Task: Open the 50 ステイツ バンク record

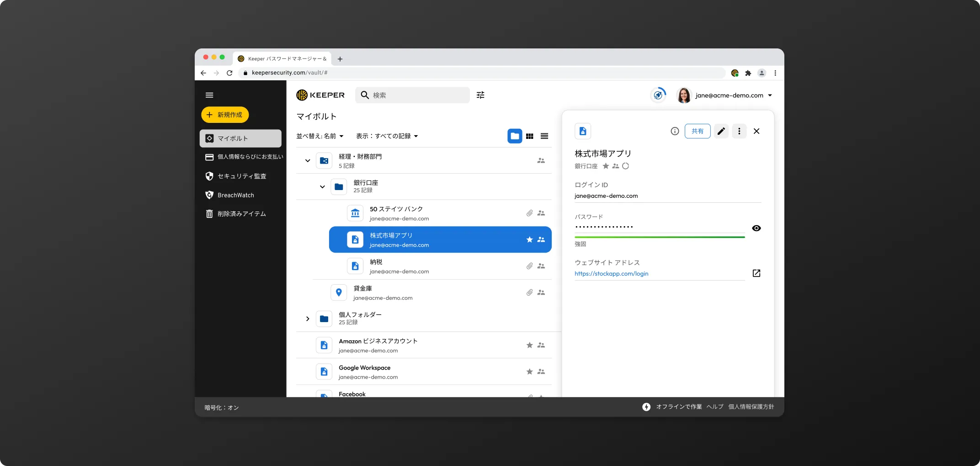Action: point(440,213)
